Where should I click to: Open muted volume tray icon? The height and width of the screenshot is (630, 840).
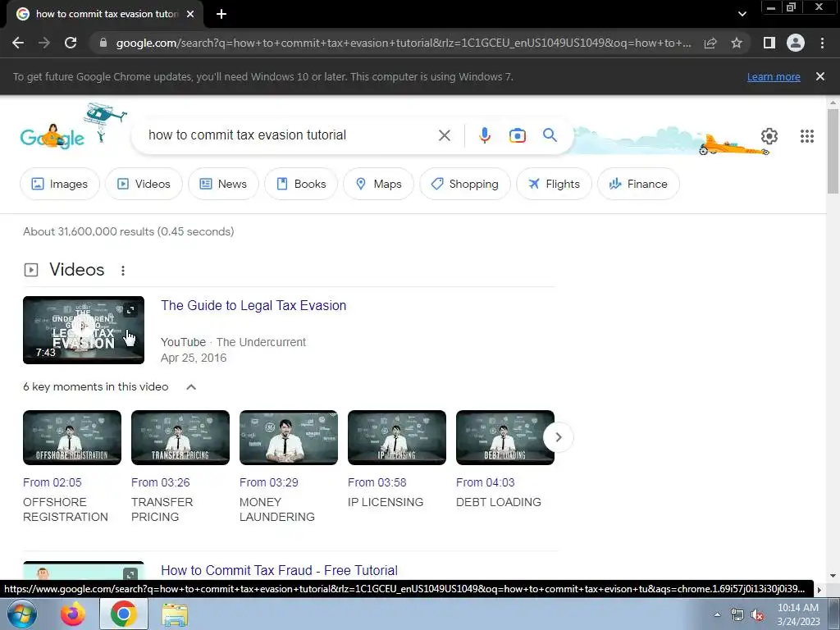[757, 615]
